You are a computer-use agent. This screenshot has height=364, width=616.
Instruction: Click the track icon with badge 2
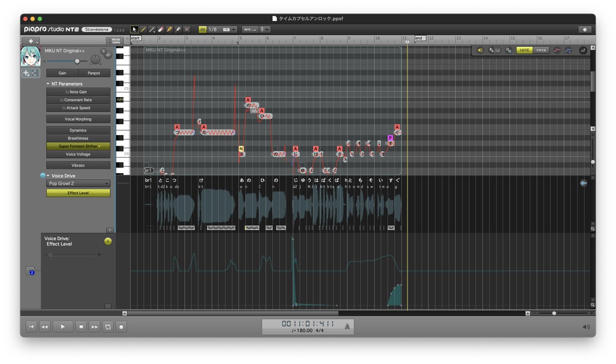click(x=31, y=271)
